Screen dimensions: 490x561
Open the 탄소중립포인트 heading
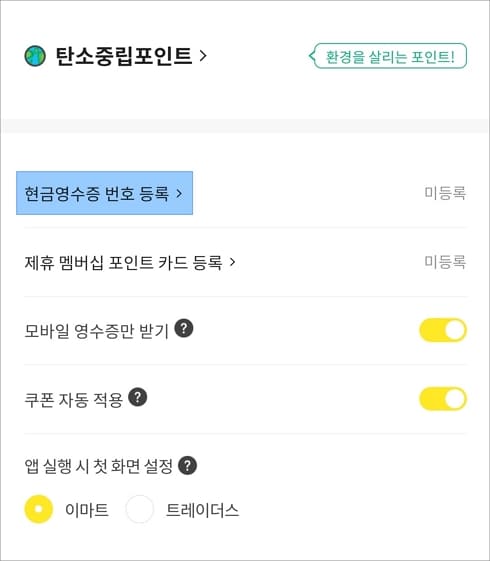124,56
